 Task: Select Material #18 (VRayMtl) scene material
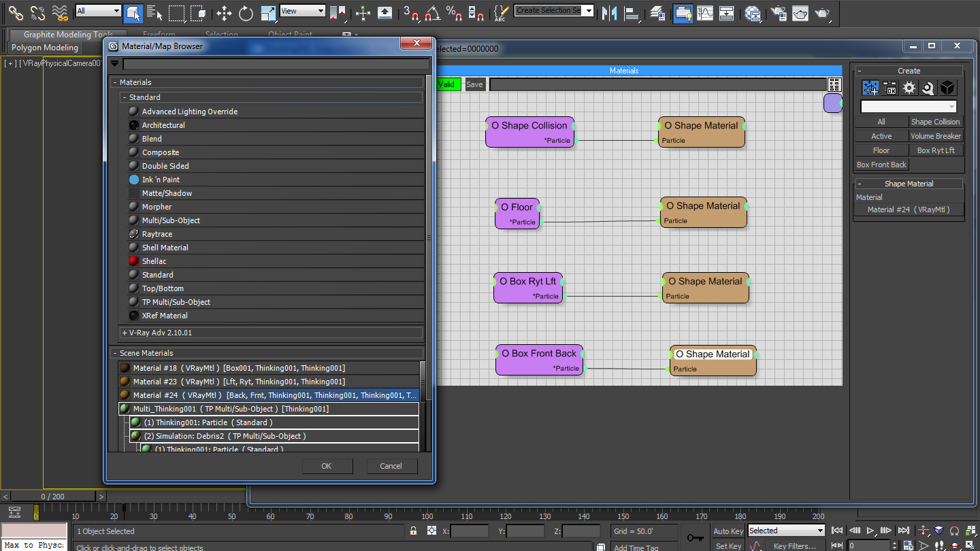[268, 368]
